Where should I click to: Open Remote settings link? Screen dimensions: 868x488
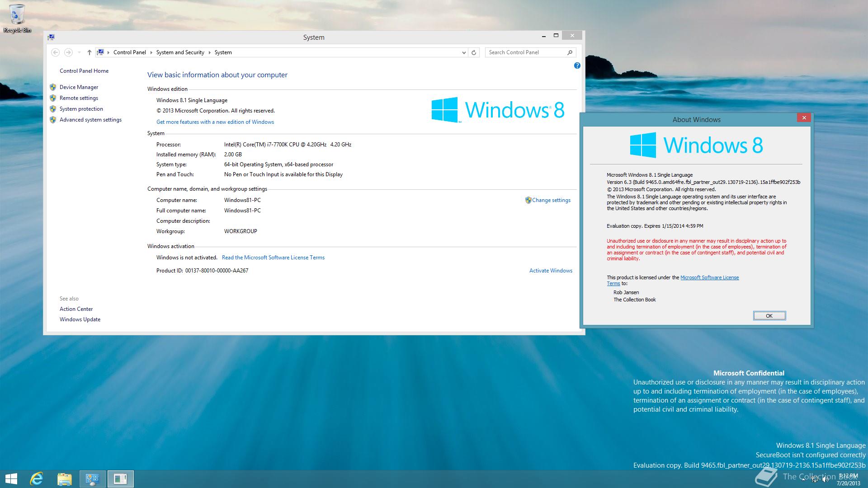[79, 98]
